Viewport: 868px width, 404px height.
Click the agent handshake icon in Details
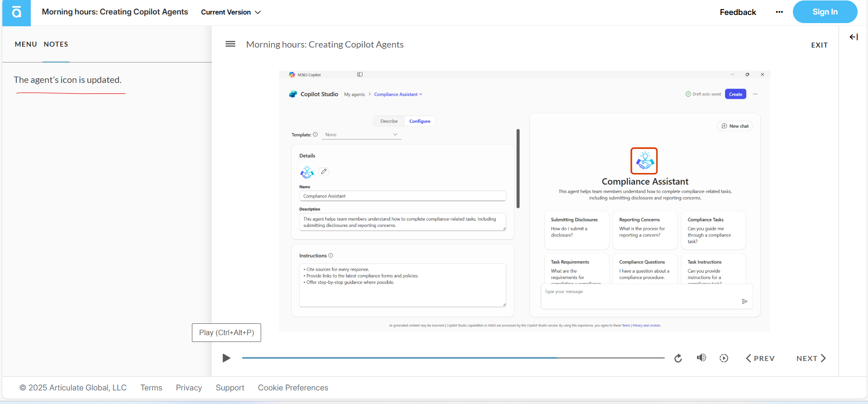pyautogui.click(x=307, y=172)
